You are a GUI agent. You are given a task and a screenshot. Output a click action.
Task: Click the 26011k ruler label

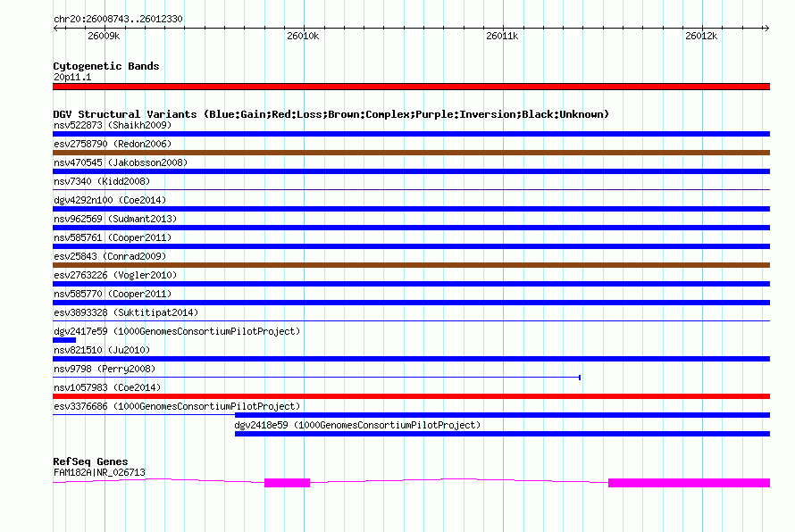coord(502,36)
